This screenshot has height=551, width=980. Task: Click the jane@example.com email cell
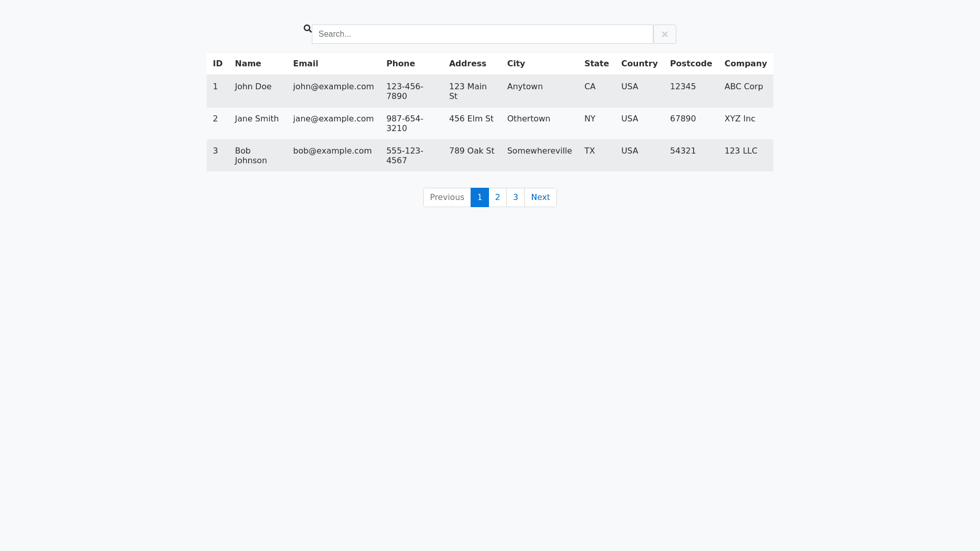pos(333,119)
